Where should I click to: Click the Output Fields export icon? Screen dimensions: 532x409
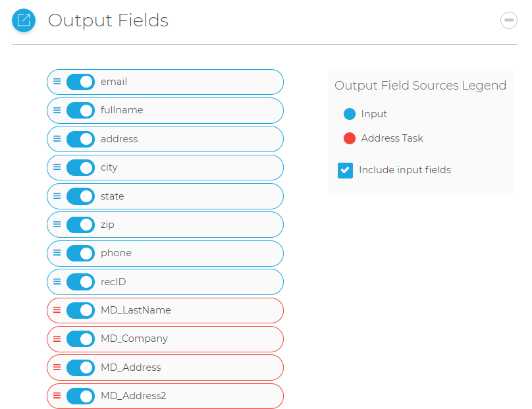click(x=24, y=20)
